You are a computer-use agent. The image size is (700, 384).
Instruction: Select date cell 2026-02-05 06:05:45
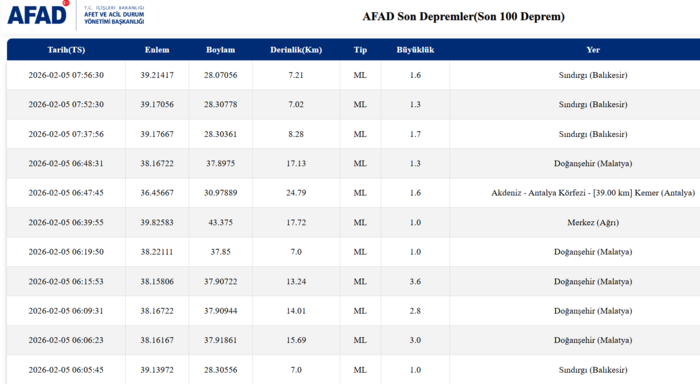(66, 370)
